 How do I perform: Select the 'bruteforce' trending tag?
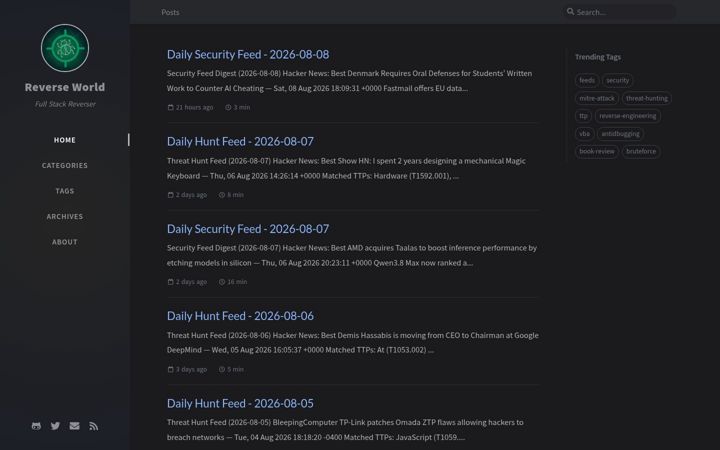pos(641,151)
